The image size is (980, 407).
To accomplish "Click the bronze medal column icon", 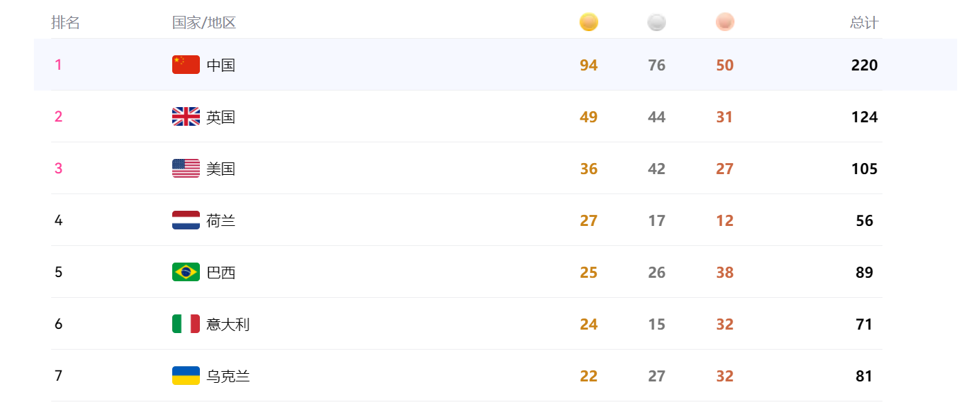I will click(x=725, y=22).
